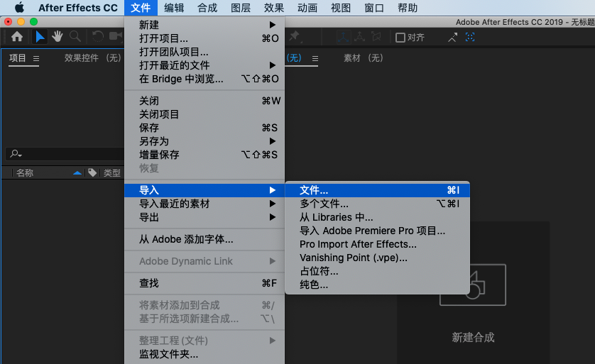Viewport: 595px width, 364px height.
Task: Click the project search magnifier icon
Action: point(16,153)
